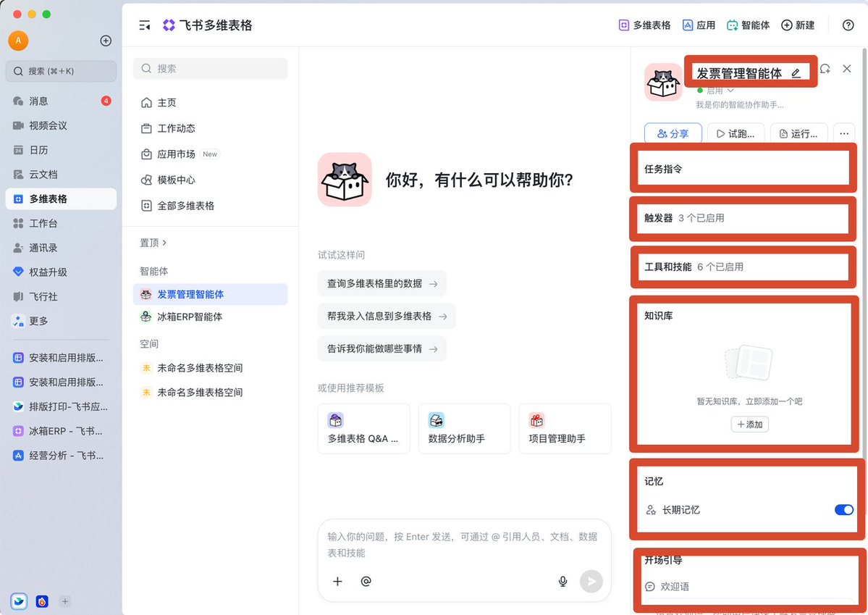
Task: Click suggestion 查询多维表格里的数据
Action: point(382,284)
